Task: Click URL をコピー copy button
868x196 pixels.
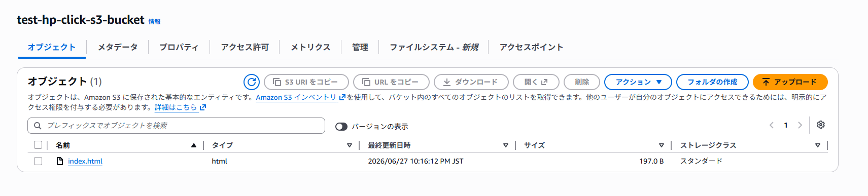Action: (391, 82)
